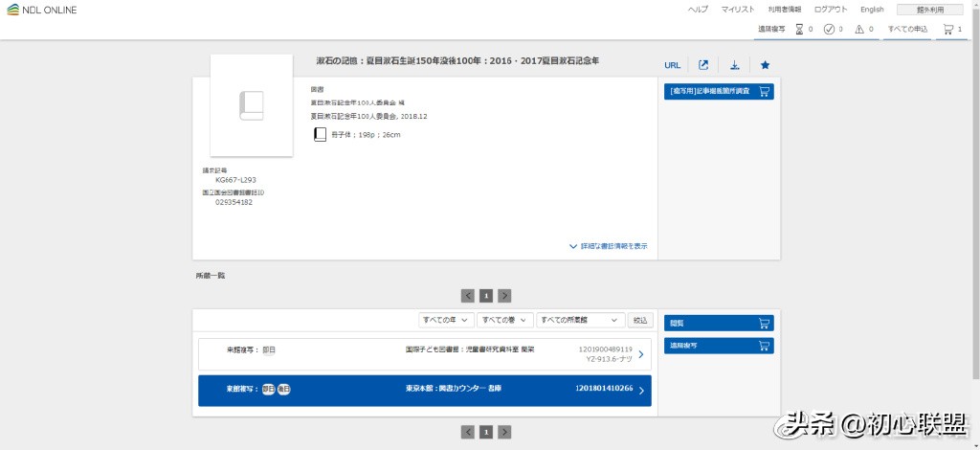Click the 閲覧 request button
Viewport: 980px width, 450px height.
click(719, 323)
